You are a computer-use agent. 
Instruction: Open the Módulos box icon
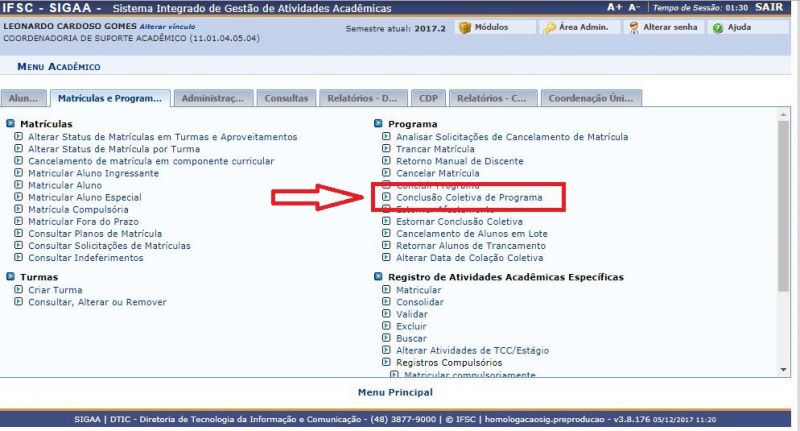(x=464, y=28)
